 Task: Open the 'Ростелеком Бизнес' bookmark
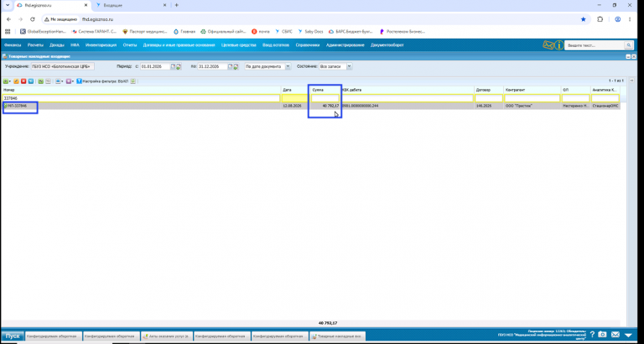point(402,31)
